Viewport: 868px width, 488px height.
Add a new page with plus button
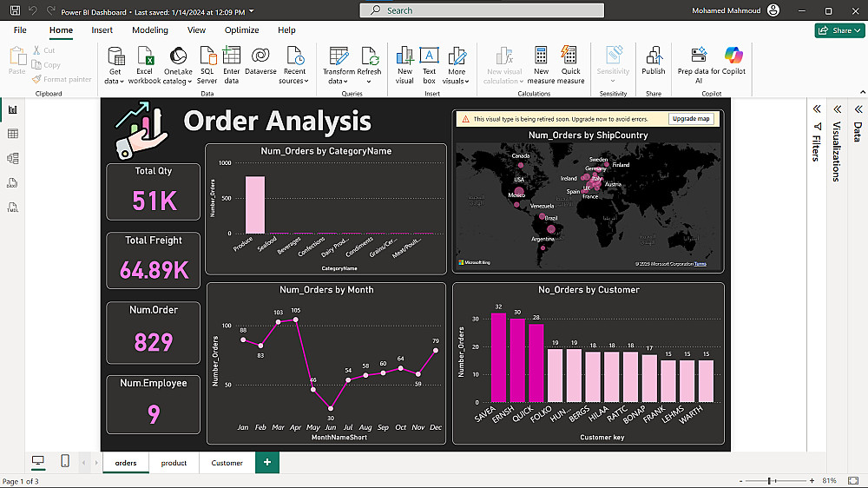tap(267, 463)
